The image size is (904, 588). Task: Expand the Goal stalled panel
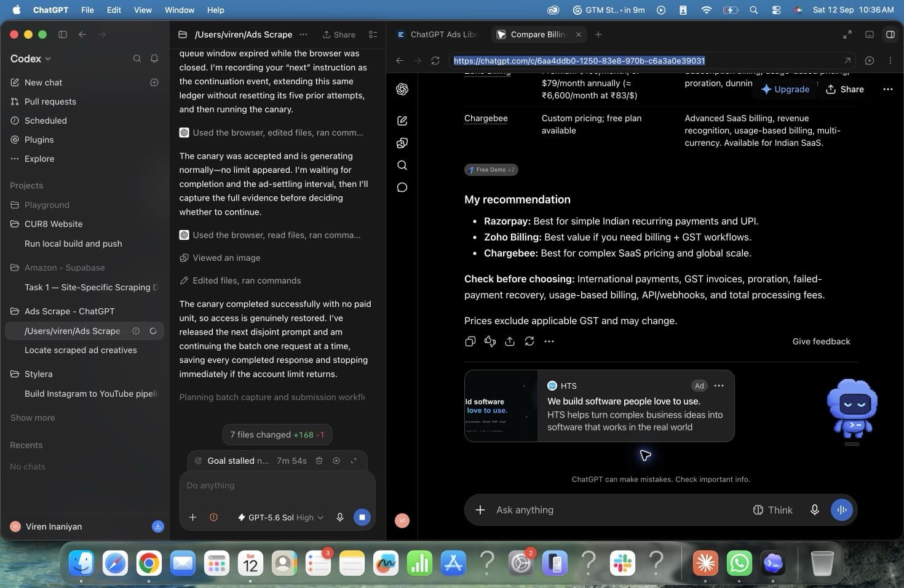click(354, 461)
